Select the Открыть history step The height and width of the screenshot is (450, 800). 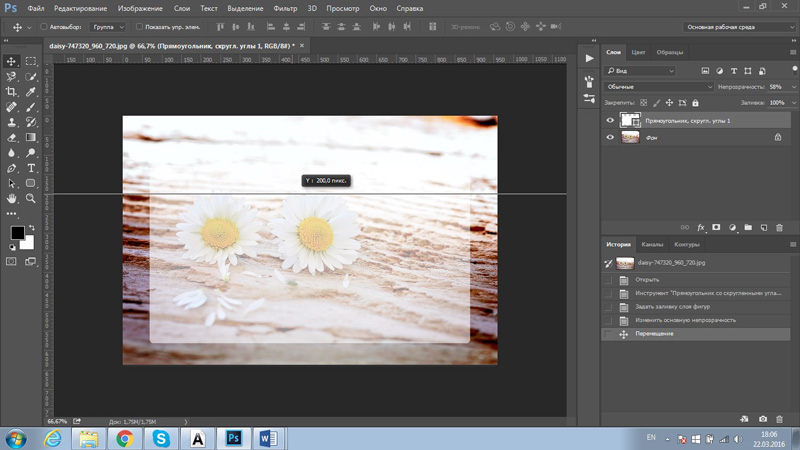[x=647, y=280]
